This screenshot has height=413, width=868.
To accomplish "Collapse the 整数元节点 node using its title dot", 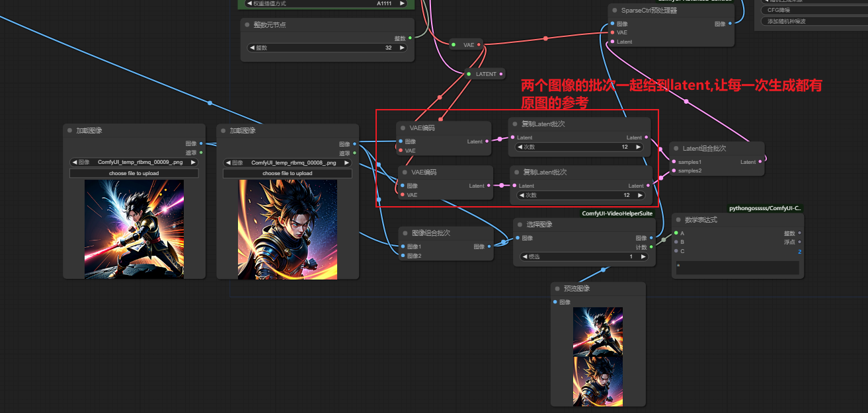I will point(247,25).
